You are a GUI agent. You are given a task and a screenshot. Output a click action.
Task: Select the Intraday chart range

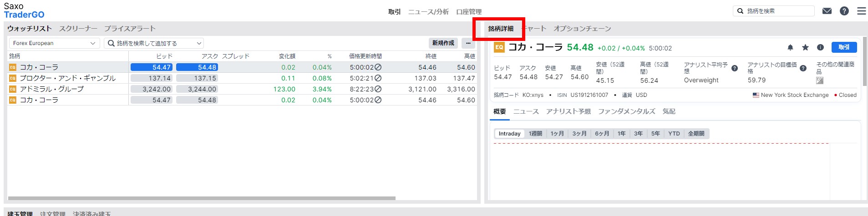coord(509,134)
